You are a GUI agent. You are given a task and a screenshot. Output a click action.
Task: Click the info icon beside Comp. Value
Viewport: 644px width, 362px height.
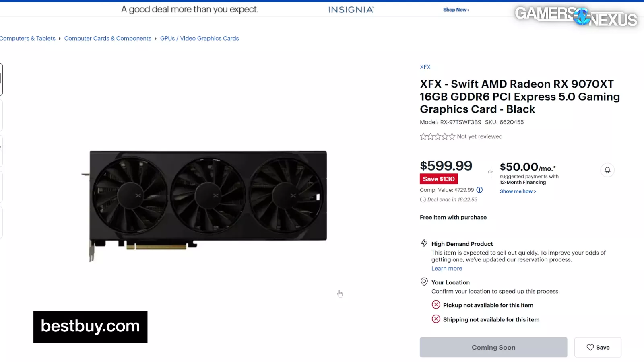(x=479, y=190)
